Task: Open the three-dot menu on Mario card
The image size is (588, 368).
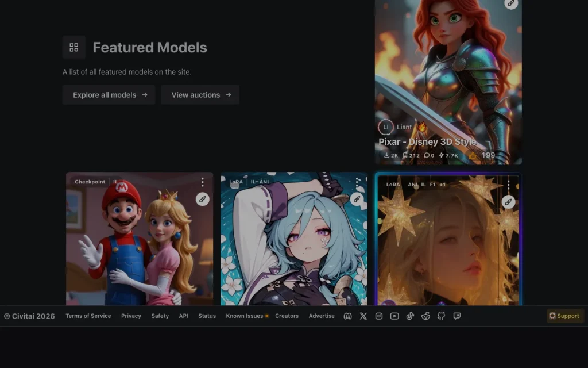Action: point(203,182)
